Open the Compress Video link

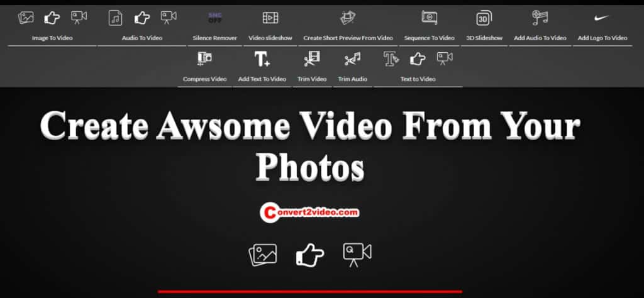tap(204, 79)
